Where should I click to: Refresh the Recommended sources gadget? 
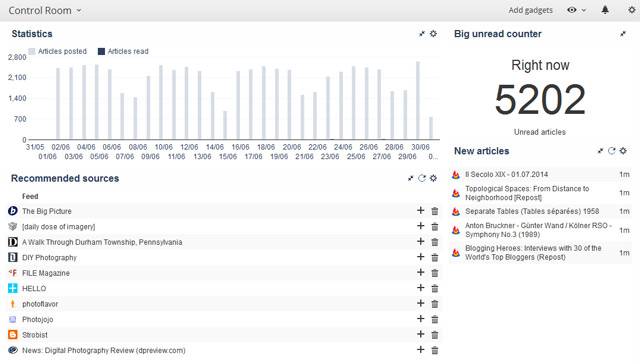(x=422, y=178)
